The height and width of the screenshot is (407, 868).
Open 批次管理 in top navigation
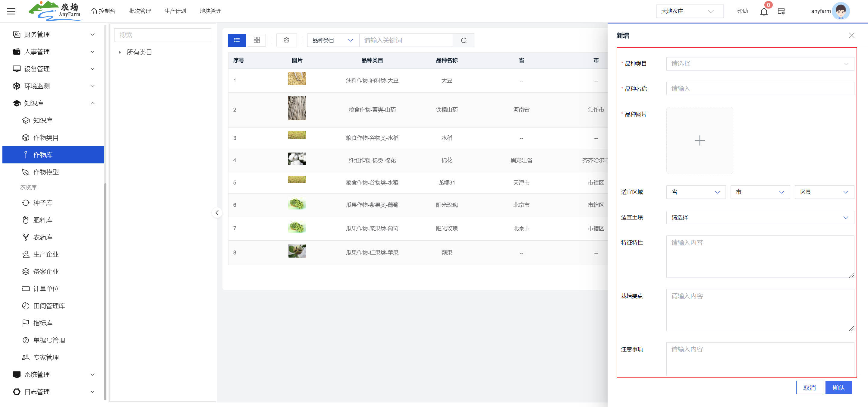coord(140,11)
